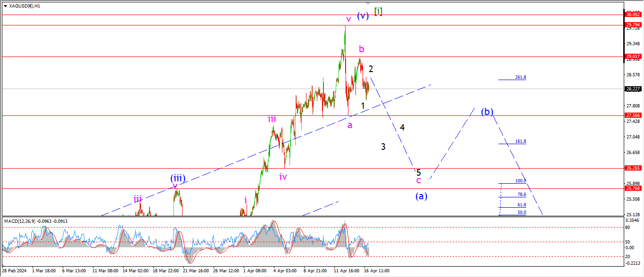Select the red 29.794 price level tag
Viewport: 644px width, 277px height.
[633, 24]
